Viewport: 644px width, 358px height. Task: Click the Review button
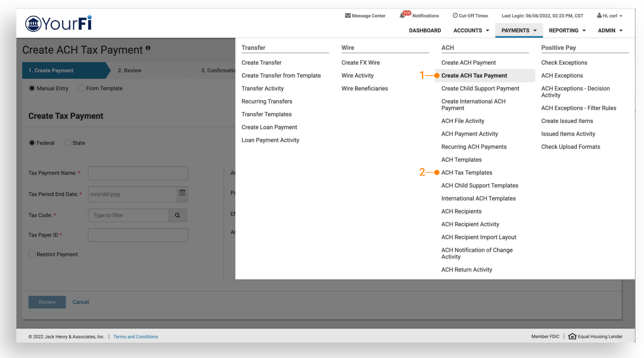(47, 302)
